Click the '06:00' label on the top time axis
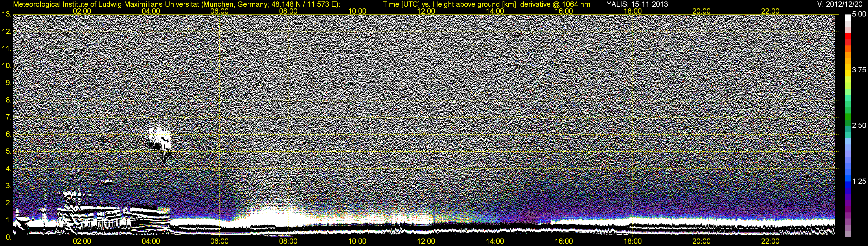Viewport: 868px width, 246px height. [219, 11]
